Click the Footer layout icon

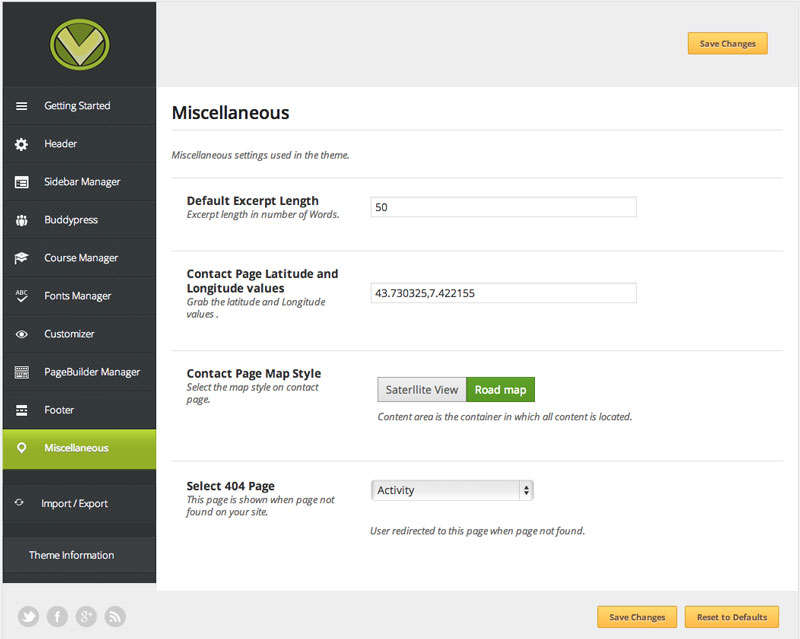[21, 410]
